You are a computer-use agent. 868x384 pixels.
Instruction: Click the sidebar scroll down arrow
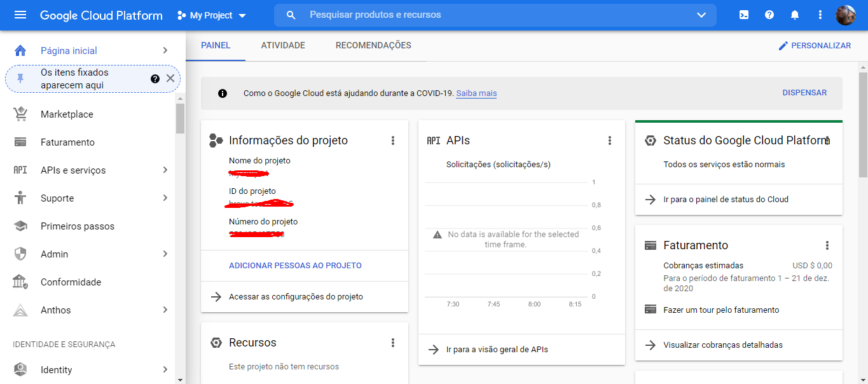click(181, 380)
